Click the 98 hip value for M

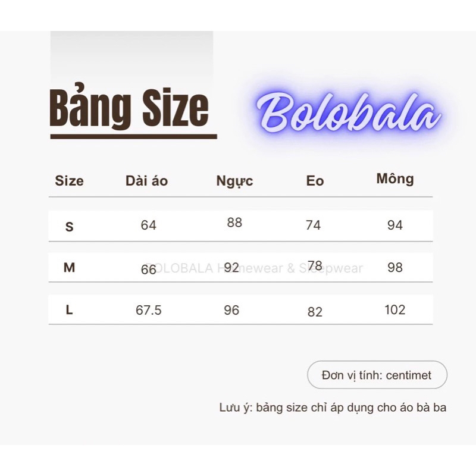coord(395,267)
